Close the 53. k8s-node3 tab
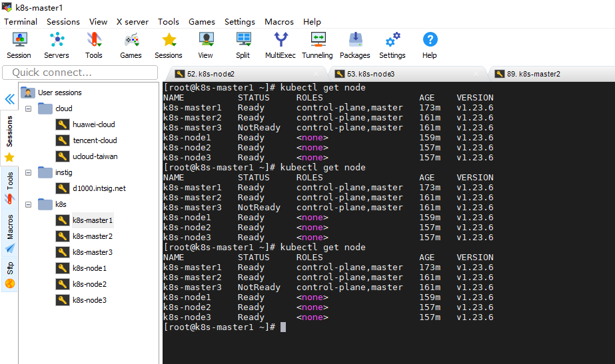This screenshot has height=364, width=615. pos(476,74)
